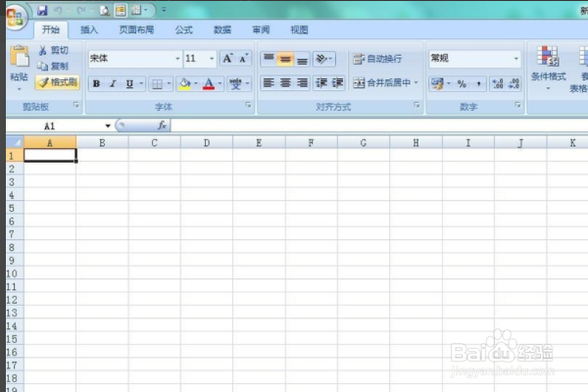
Task: Click the 自动换行 wrap text button
Action: click(x=377, y=59)
